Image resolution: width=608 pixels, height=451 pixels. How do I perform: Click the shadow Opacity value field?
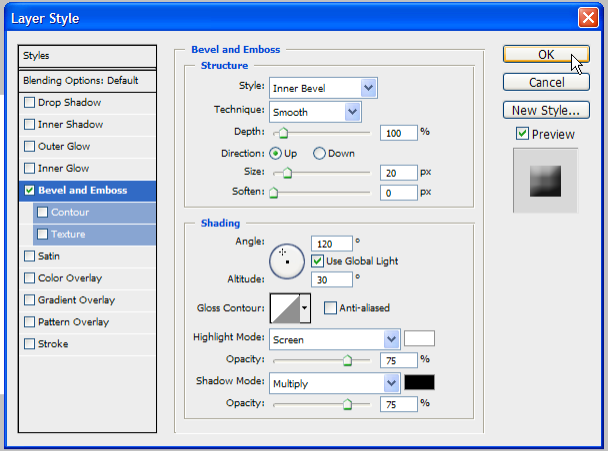[399, 404]
